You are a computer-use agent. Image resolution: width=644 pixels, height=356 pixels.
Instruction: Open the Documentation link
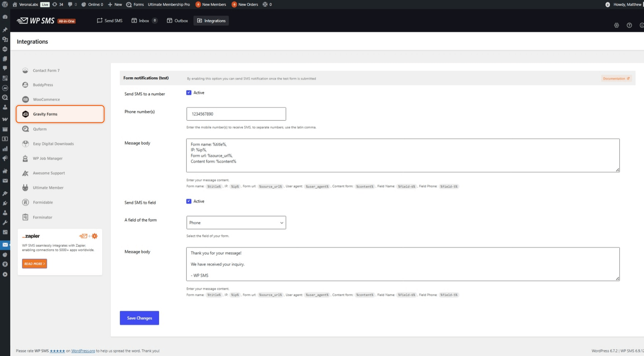616,78
